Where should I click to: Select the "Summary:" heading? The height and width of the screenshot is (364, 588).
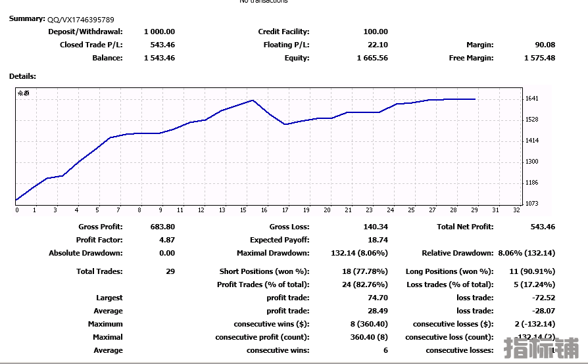[27, 18]
